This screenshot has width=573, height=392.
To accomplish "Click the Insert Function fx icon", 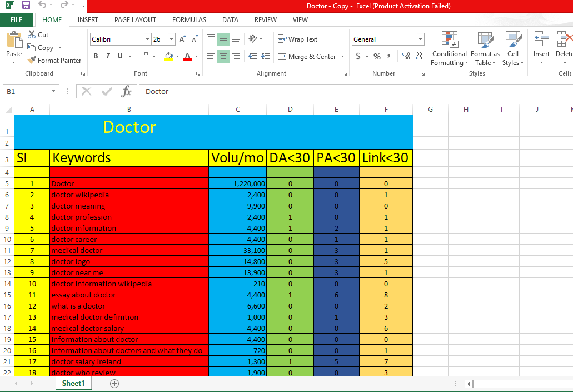I will (x=127, y=91).
